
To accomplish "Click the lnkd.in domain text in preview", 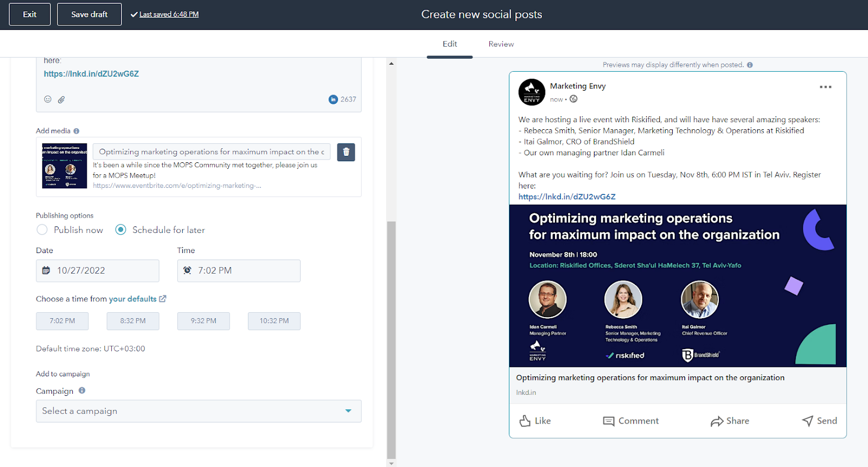I will [526, 393].
